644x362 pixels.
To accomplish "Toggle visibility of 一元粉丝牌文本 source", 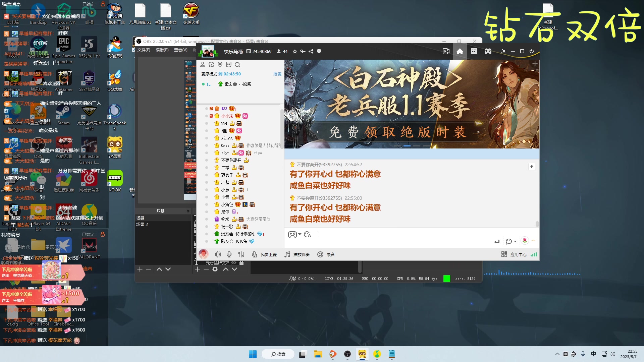I will (234, 263).
